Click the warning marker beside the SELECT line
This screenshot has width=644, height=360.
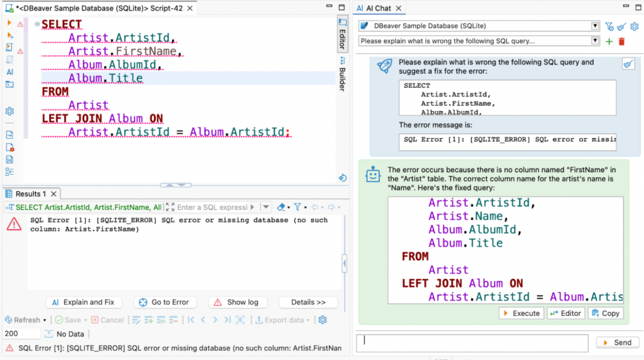coord(20,25)
